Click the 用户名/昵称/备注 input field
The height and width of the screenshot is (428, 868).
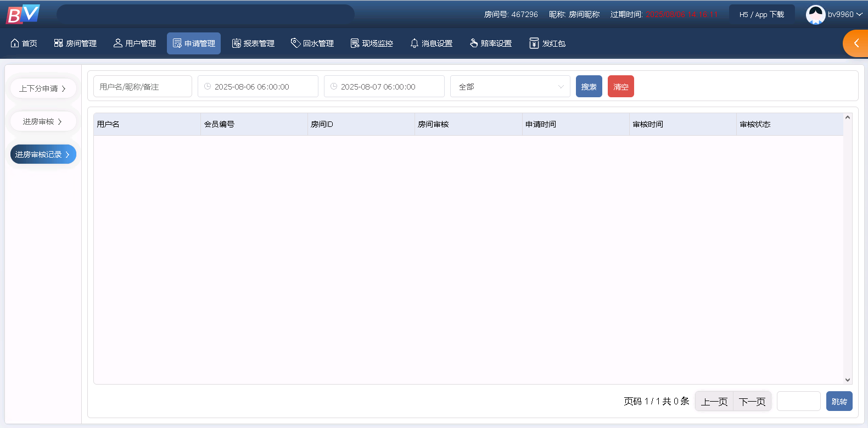(143, 87)
